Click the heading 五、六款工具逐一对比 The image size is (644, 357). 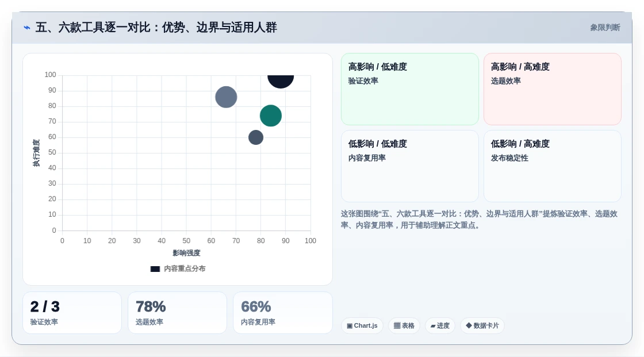[156, 28]
